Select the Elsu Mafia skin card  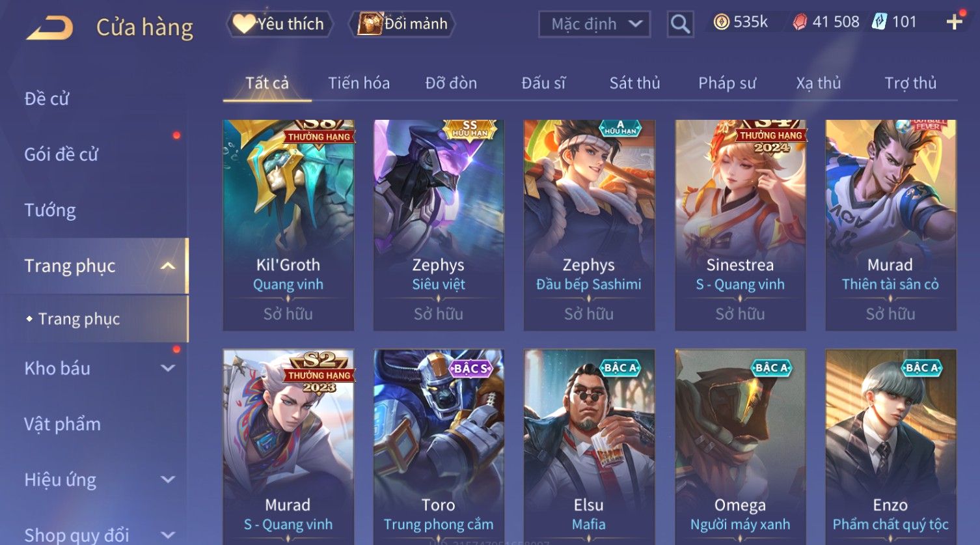pyautogui.click(x=589, y=447)
